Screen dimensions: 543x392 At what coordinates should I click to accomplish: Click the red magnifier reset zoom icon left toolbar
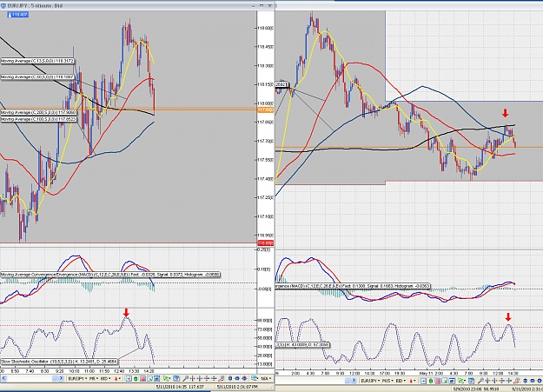coord(222,378)
